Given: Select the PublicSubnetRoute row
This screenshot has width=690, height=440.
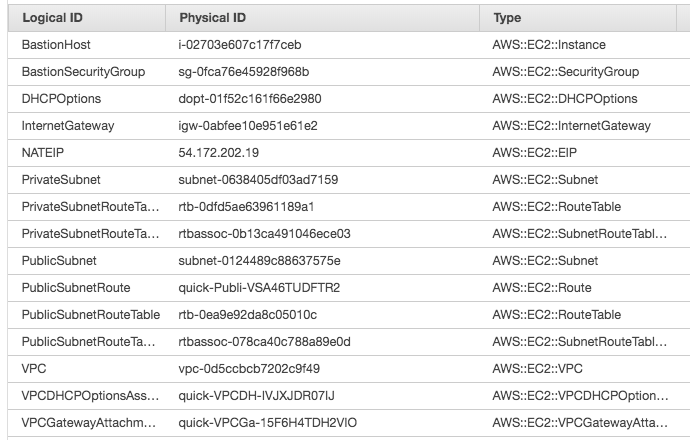Looking at the screenshot, I should click(x=349, y=288).
